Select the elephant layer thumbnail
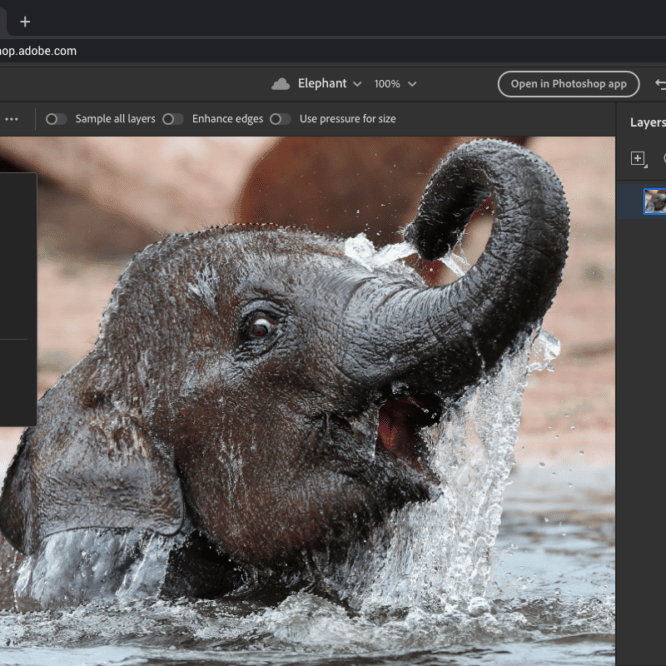Image resolution: width=666 pixels, height=666 pixels. pyautogui.click(x=655, y=201)
